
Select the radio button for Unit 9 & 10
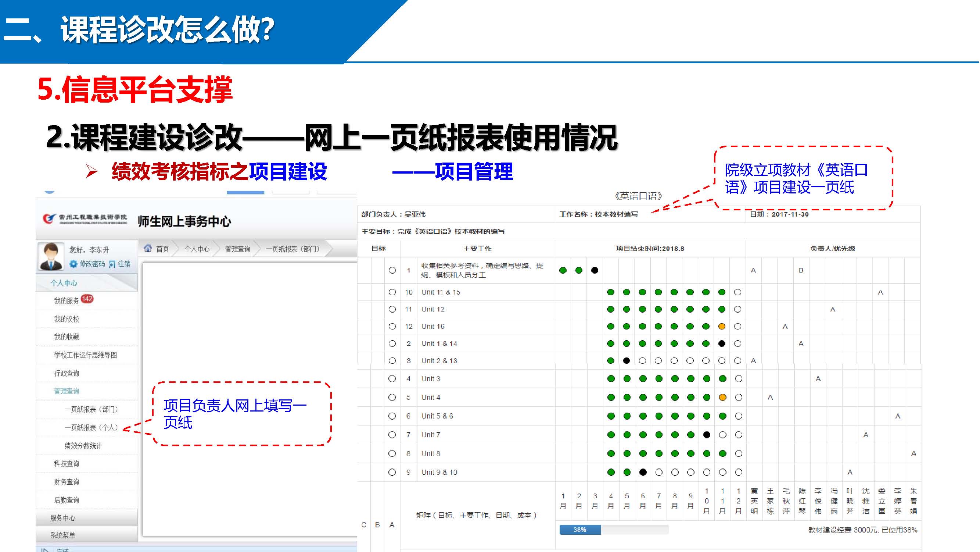[392, 472]
